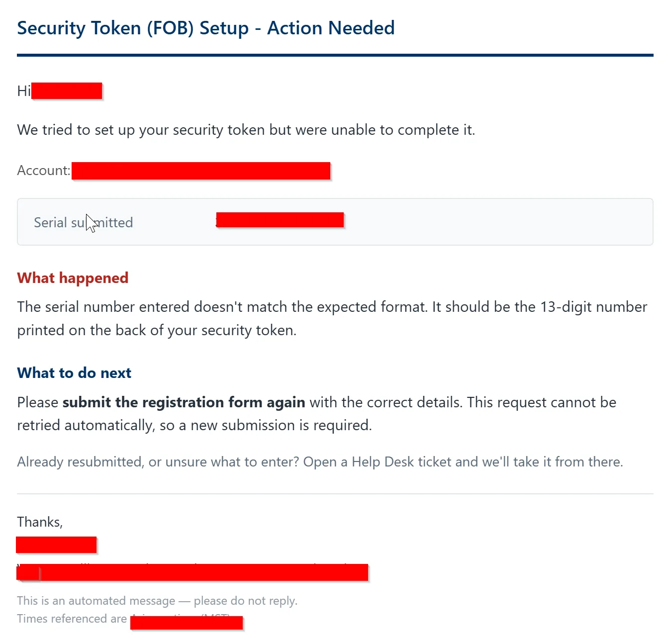Click the "Account:" label
The width and height of the screenshot is (667, 644).
[x=44, y=171]
